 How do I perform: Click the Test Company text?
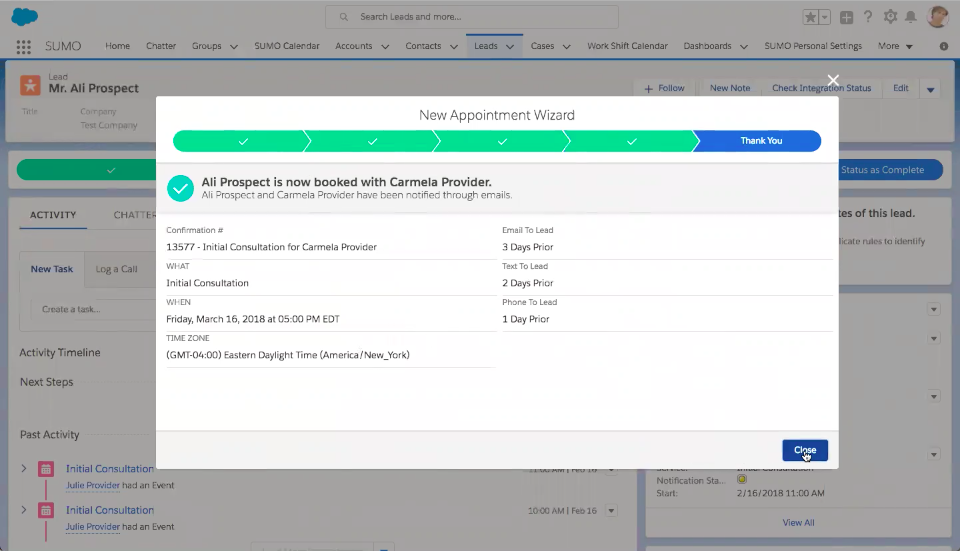pyautogui.click(x=108, y=125)
